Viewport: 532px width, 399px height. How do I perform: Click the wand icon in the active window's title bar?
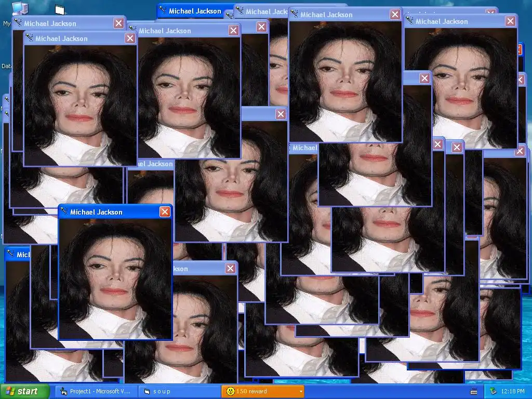pyautogui.click(x=64, y=211)
